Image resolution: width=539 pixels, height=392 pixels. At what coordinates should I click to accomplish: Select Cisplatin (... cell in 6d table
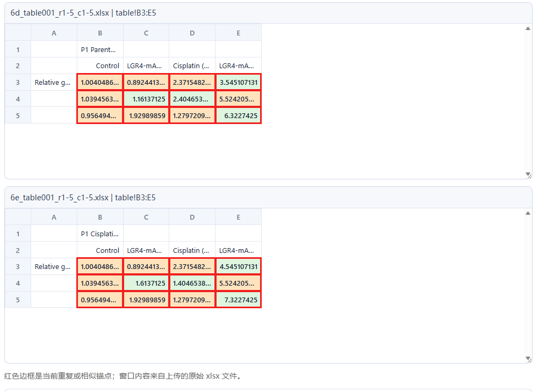(192, 66)
